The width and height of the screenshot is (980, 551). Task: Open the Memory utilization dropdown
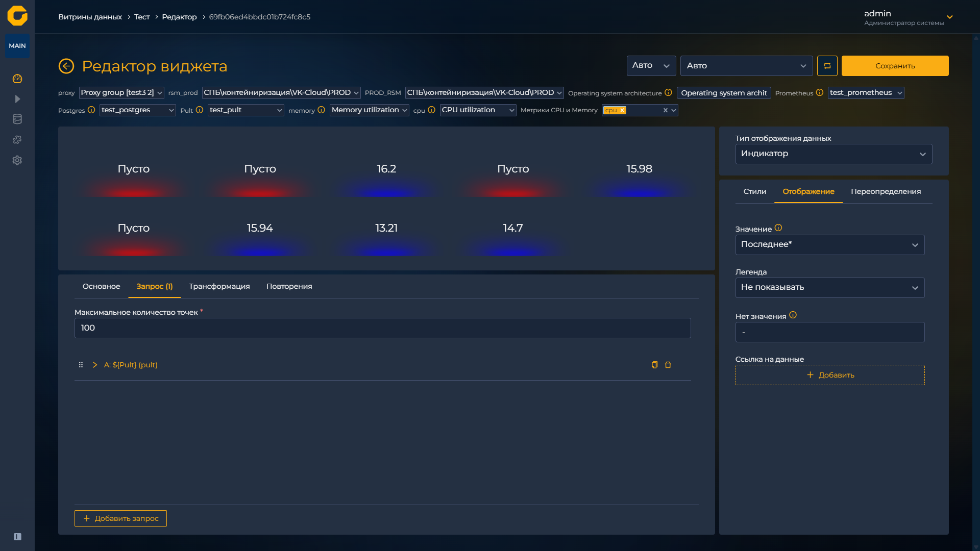pyautogui.click(x=369, y=110)
